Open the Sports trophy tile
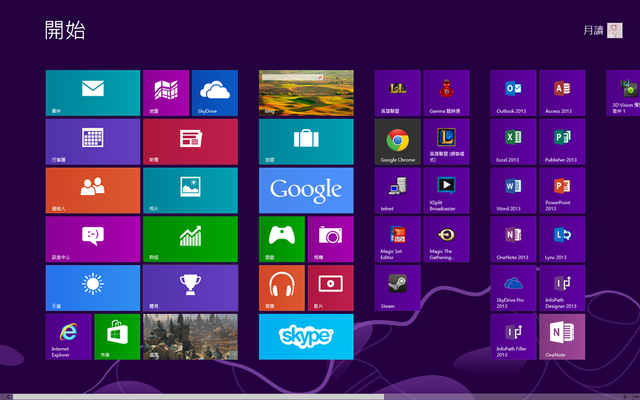The image size is (640, 400). (x=190, y=288)
